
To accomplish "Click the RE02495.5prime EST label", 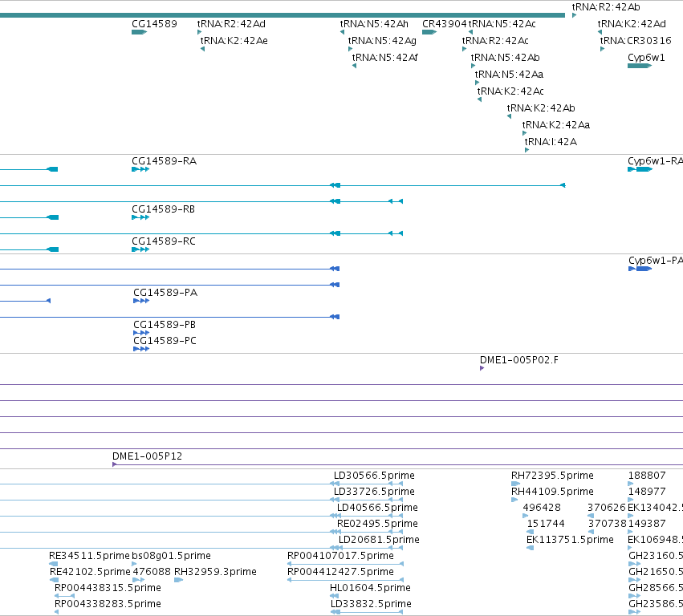I will pyautogui.click(x=377, y=524).
